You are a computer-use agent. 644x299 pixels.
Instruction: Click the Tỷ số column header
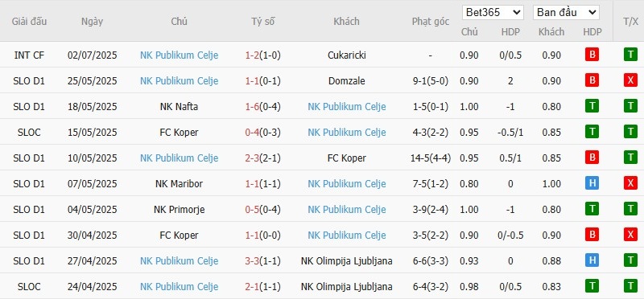coord(263,22)
